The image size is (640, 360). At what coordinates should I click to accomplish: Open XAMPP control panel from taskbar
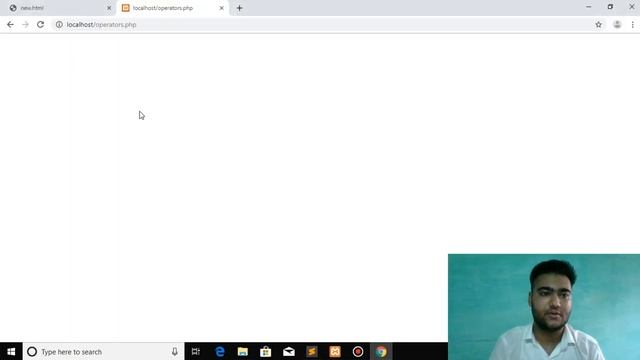[x=335, y=351]
